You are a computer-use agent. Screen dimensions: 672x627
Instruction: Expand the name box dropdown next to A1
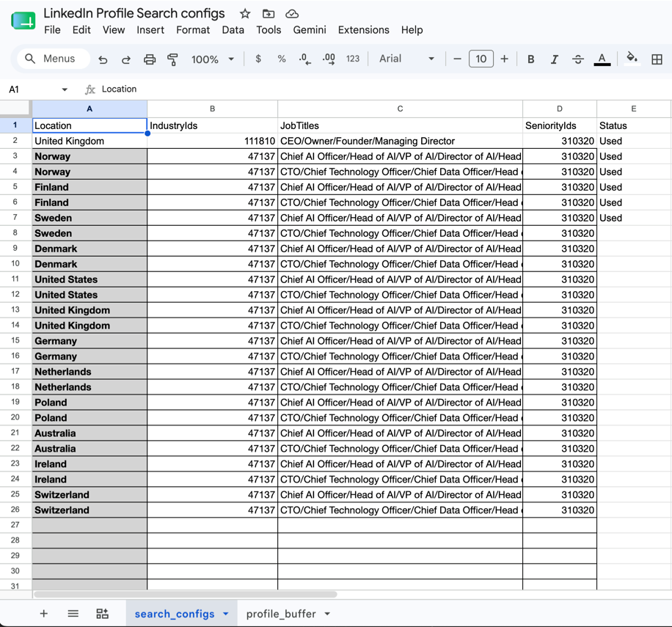(65, 89)
